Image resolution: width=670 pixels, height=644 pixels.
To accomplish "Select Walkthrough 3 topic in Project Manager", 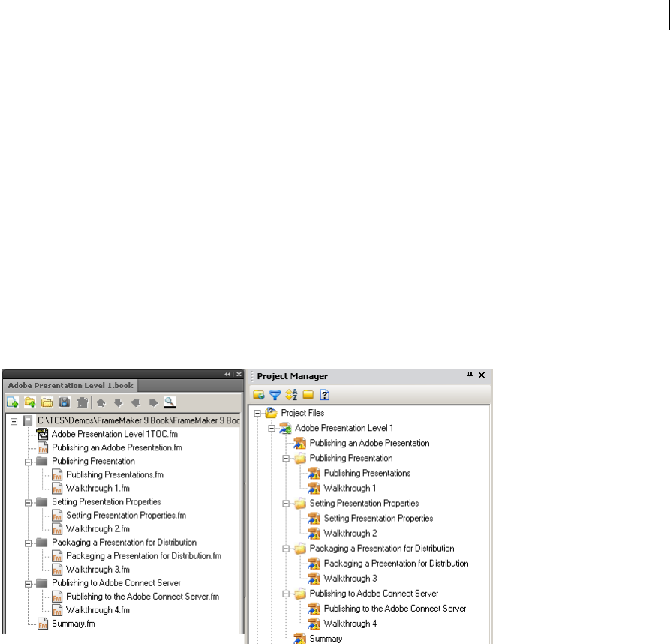I will point(350,578).
